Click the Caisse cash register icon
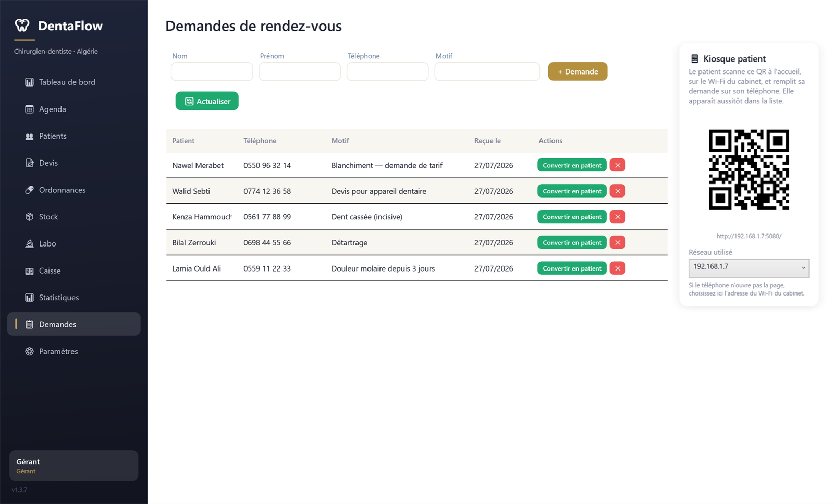The height and width of the screenshot is (504, 834). (29, 271)
